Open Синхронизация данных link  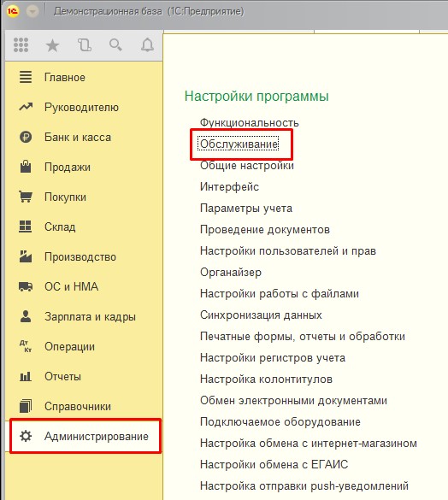261,315
